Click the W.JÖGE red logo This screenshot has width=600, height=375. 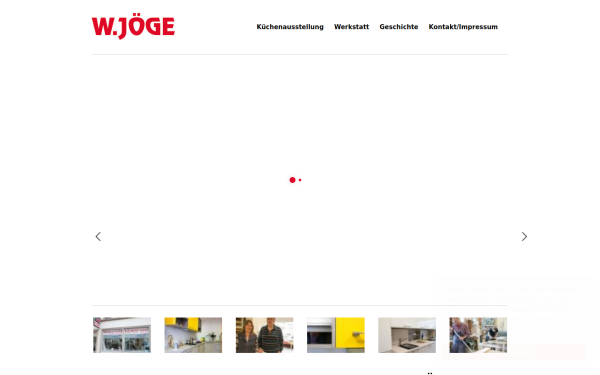pos(133,26)
